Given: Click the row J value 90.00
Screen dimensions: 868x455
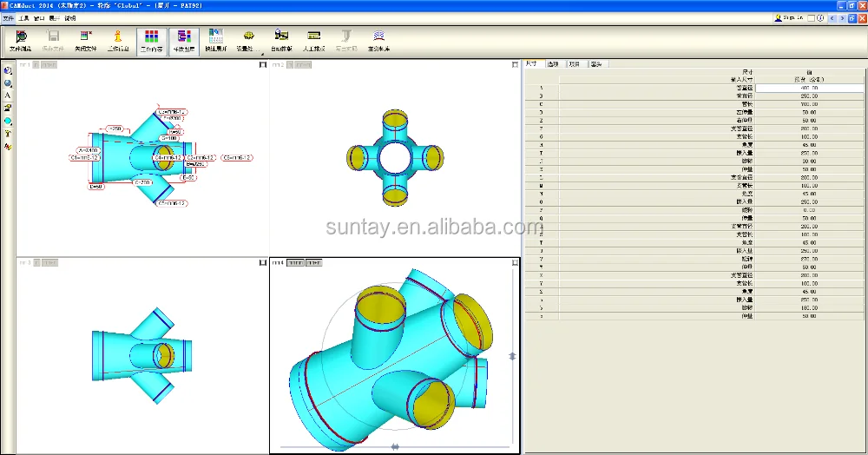Looking at the screenshot, I should point(809,162).
